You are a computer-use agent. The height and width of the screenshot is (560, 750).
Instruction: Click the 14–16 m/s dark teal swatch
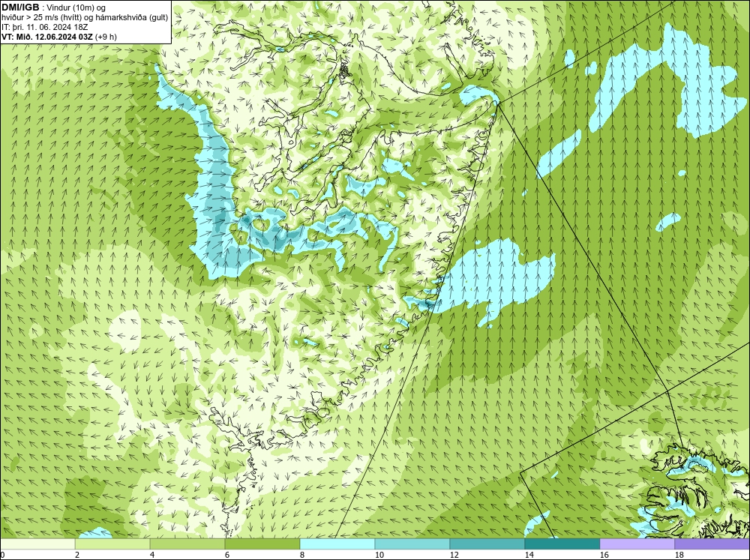562,544
